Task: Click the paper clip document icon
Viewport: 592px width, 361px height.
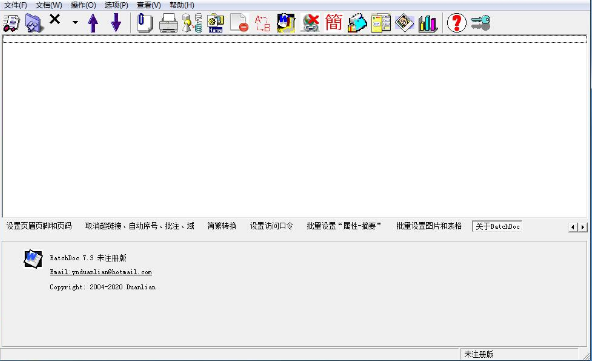Action: (x=144, y=23)
